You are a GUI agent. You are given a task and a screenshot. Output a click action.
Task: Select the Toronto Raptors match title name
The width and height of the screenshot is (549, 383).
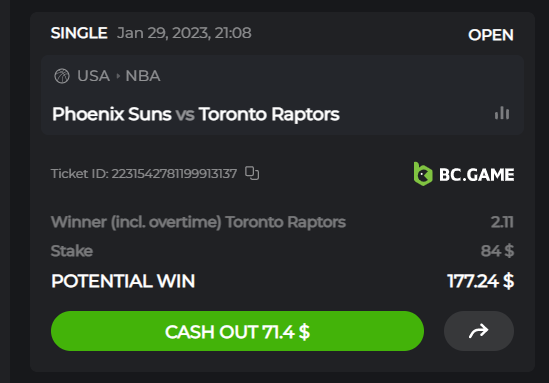(x=269, y=114)
